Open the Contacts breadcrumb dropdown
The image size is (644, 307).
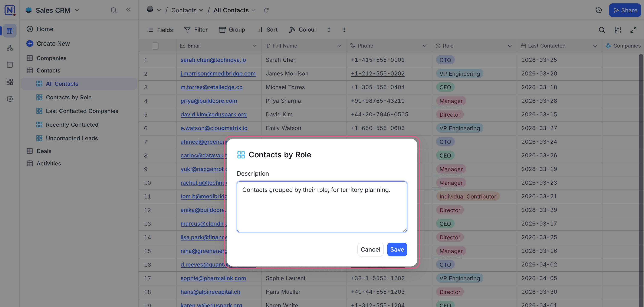click(x=201, y=10)
